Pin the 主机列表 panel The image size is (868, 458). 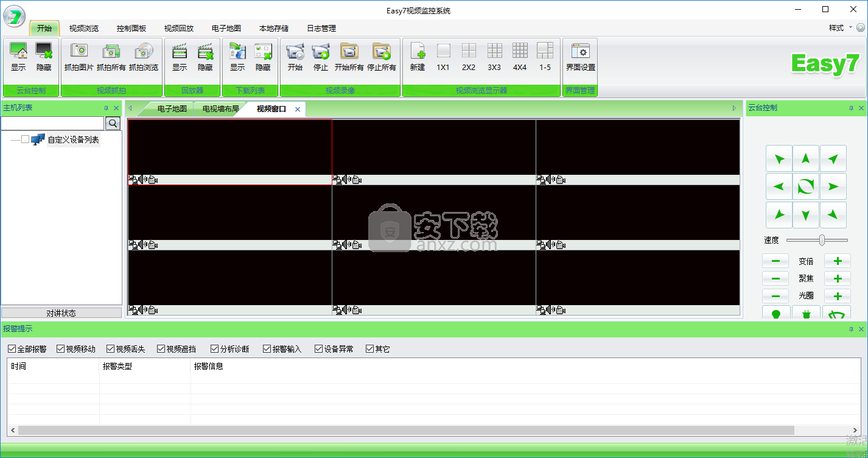106,108
